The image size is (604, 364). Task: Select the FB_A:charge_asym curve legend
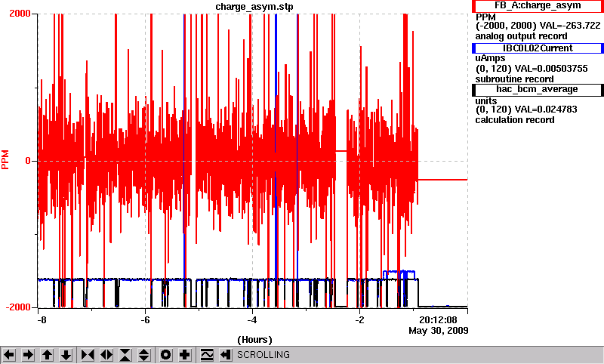tap(538, 6)
